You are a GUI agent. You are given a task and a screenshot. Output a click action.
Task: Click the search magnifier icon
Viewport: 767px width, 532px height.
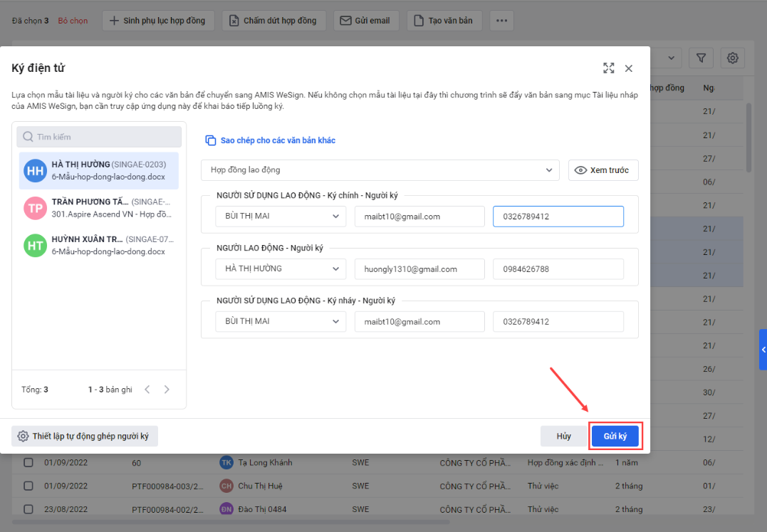28,137
